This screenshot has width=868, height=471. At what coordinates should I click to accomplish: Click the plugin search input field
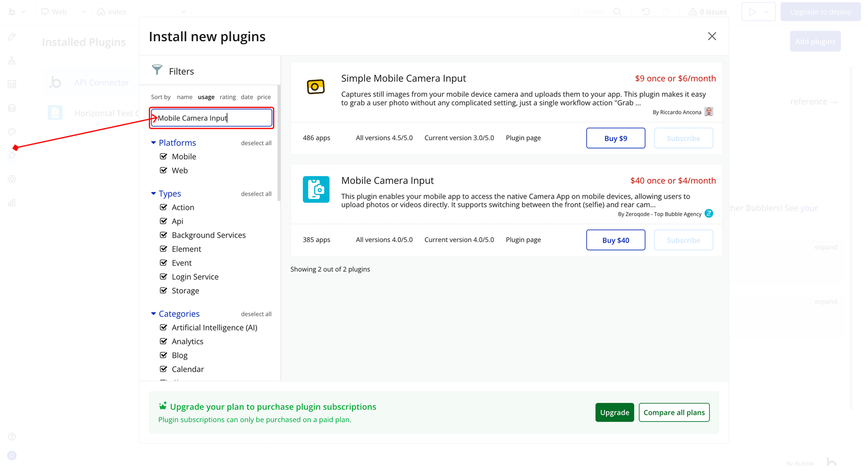point(212,118)
